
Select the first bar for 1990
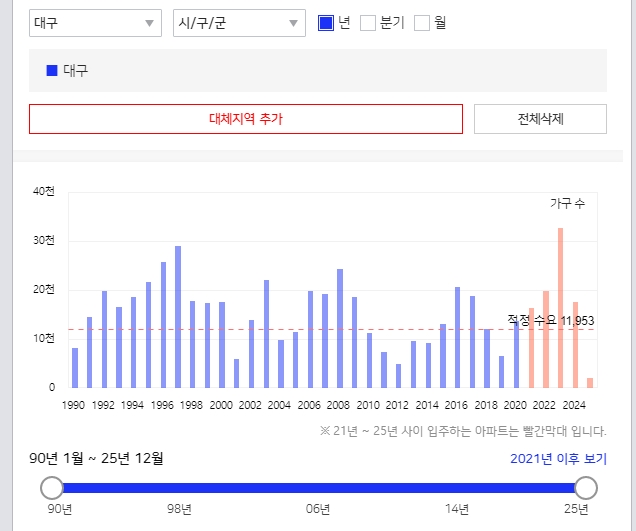click(75, 368)
